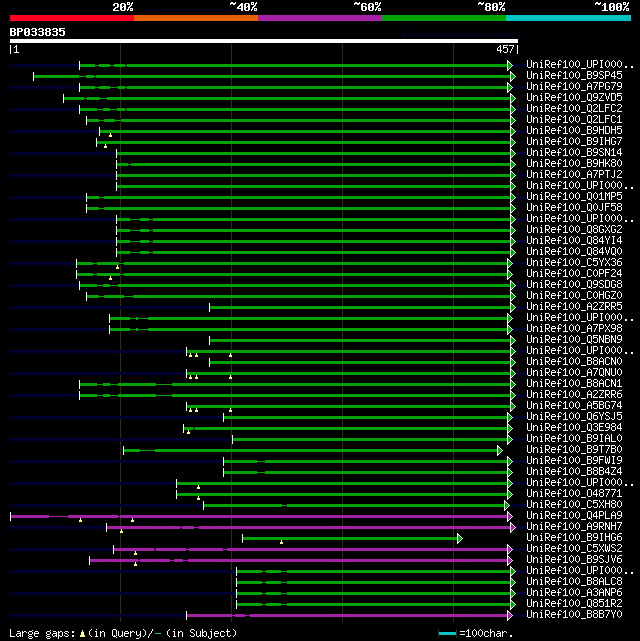Click the arrowhead ending the C5XH80 alignment

507,506
